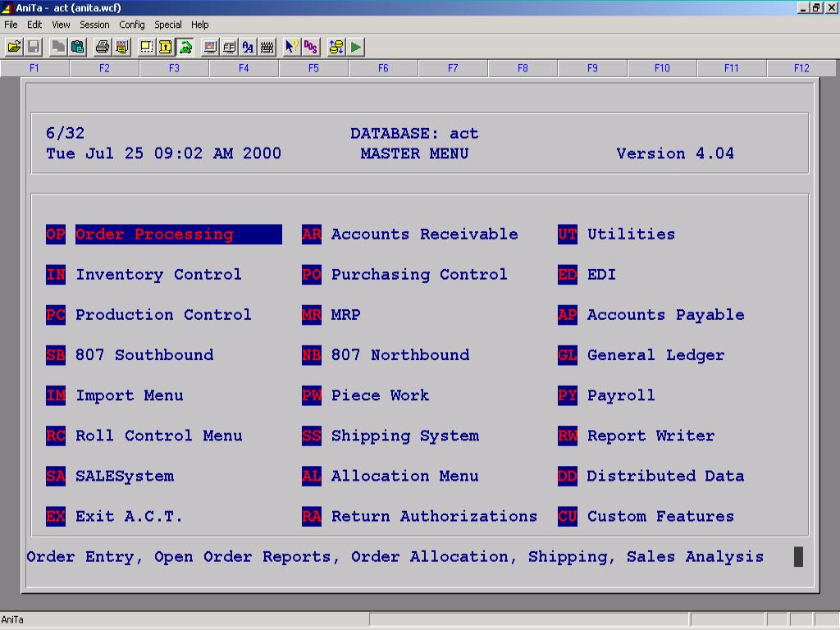The image size is (840, 630).
Task: Click the file transfer coins icon
Action: point(336,47)
